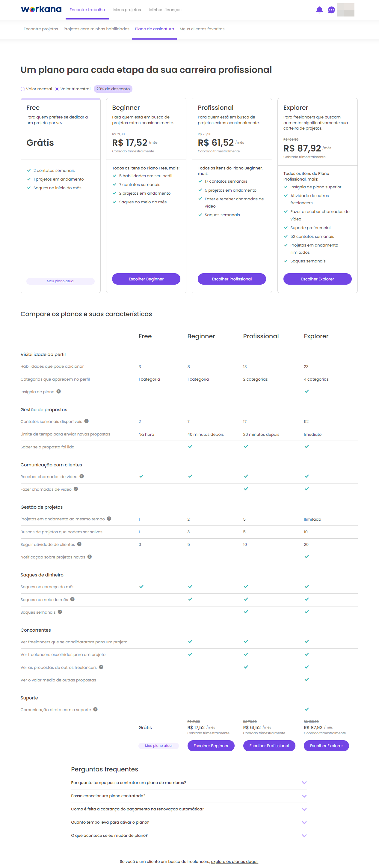Switch to Meus clientes favoritos tab

click(202, 29)
